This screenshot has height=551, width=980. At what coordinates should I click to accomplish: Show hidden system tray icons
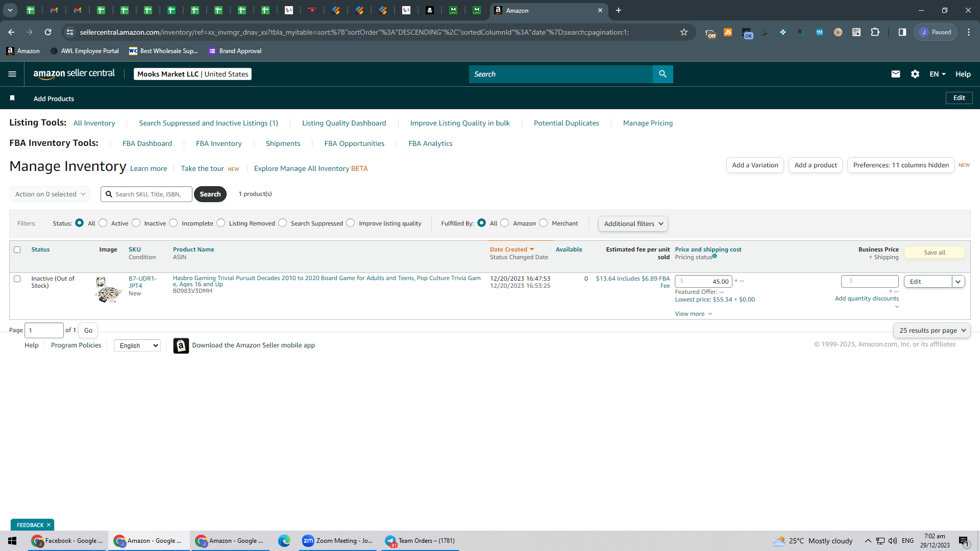tap(868, 541)
